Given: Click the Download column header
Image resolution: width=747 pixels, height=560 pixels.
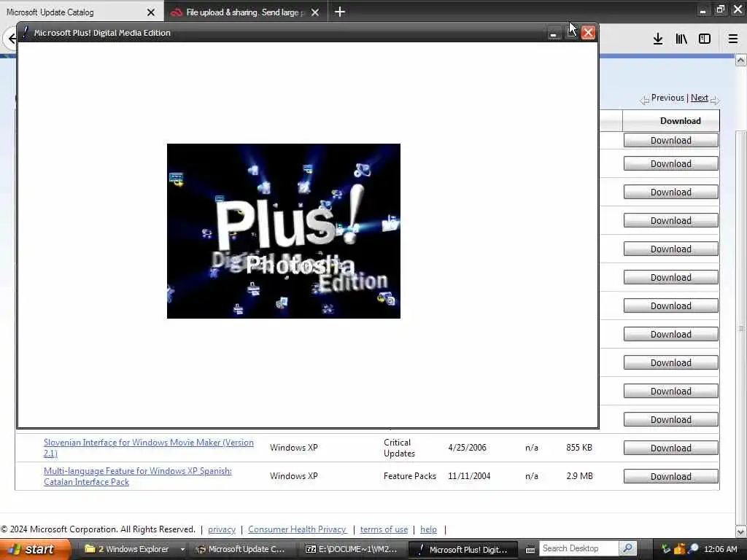Looking at the screenshot, I should point(671,121).
